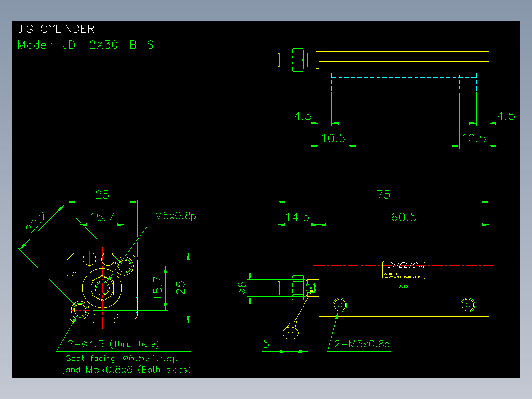Click the right M5 port circle on side view
The image size is (532, 399).
[x=468, y=305]
